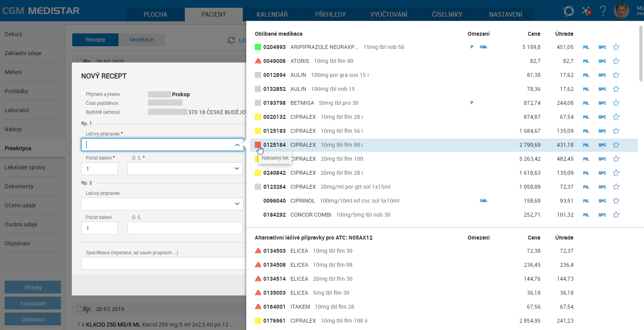The width and height of the screenshot is (644, 330).
Task: Click P restriction icon on BETMIGA row
Action: click(x=472, y=103)
